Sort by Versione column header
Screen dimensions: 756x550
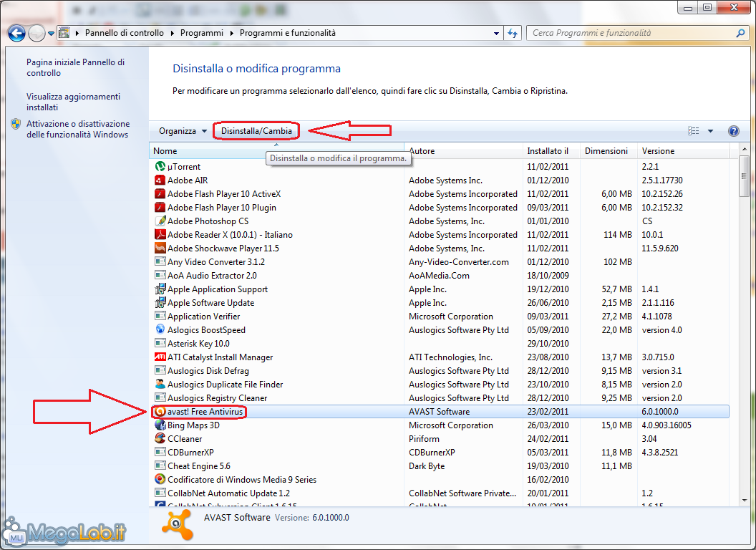(683, 151)
